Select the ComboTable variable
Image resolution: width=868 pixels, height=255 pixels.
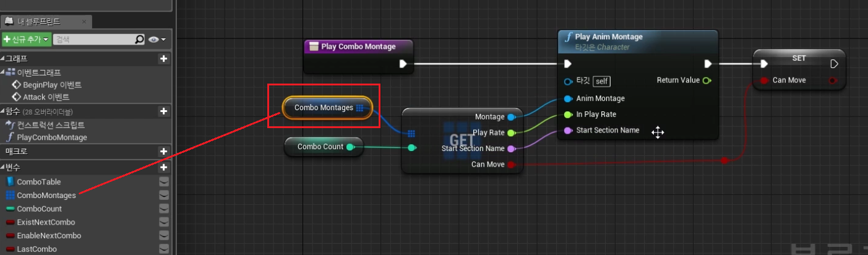point(38,182)
